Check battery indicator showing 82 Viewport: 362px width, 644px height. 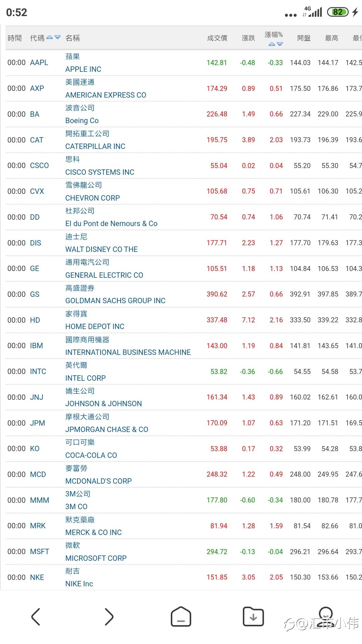pyautogui.click(x=338, y=12)
